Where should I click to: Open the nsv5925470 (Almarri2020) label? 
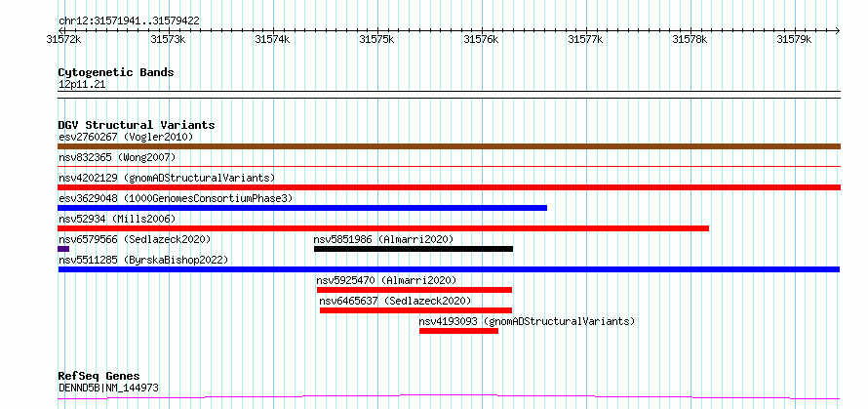point(386,280)
